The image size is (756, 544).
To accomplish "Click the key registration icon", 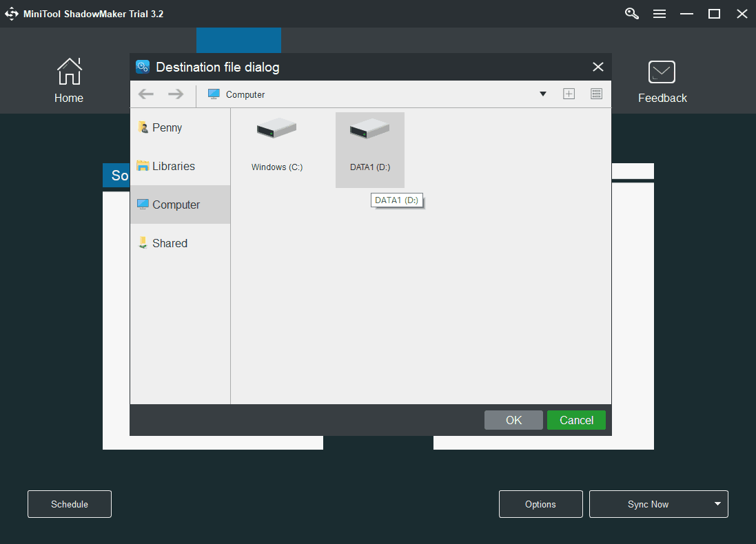I will pyautogui.click(x=631, y=14).
